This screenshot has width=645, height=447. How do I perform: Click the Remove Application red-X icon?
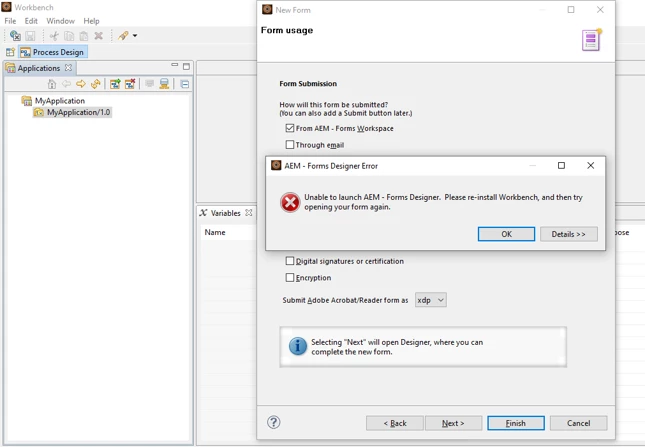130,84
